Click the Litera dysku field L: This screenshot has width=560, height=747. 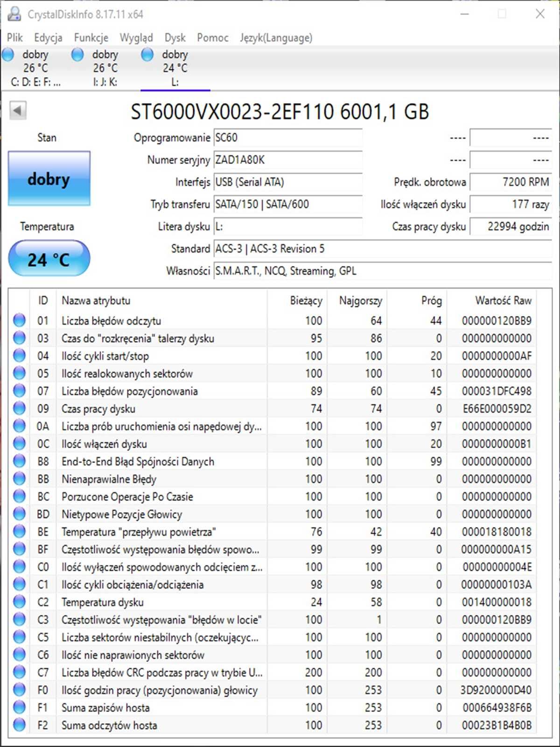(x=288, y=226)
